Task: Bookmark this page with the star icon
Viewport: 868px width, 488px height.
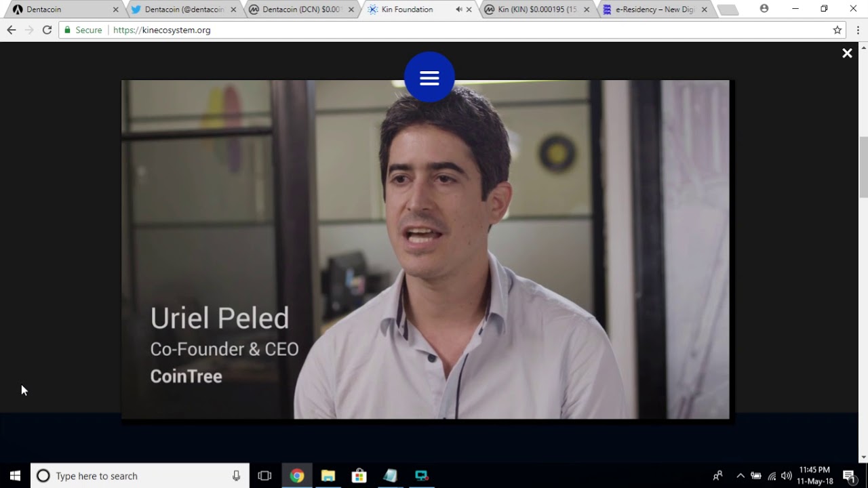Action: coord(837,30)
